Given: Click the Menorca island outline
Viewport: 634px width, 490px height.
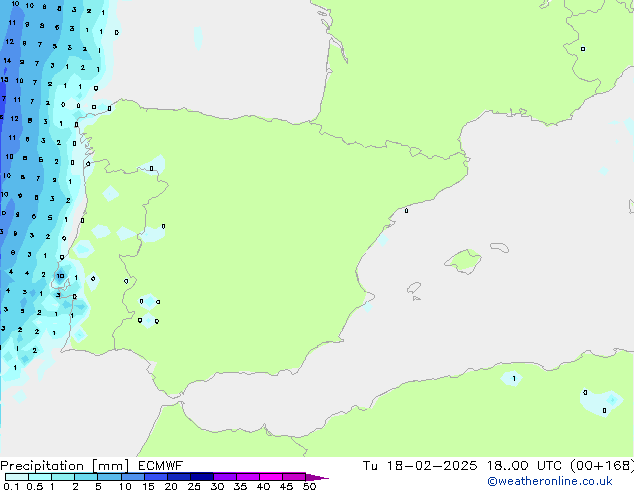Looking at the screenshot, I should 499,247.
